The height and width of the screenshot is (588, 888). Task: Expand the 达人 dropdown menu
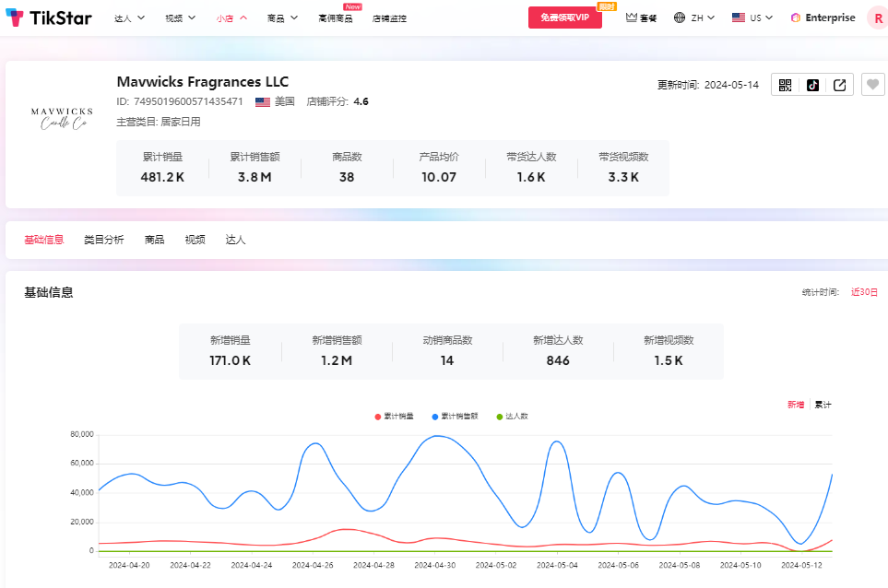pos(130,18)
